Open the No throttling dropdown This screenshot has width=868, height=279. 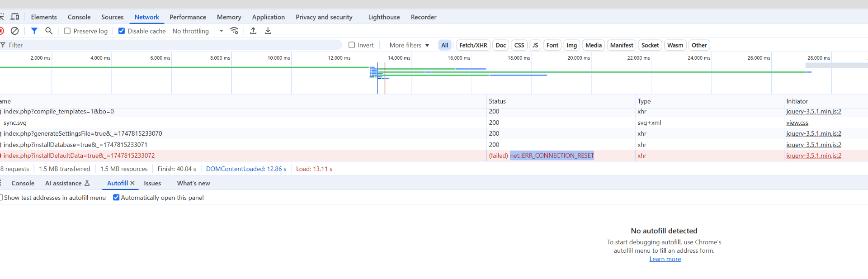pyautogui.click(x=198, y=31)
